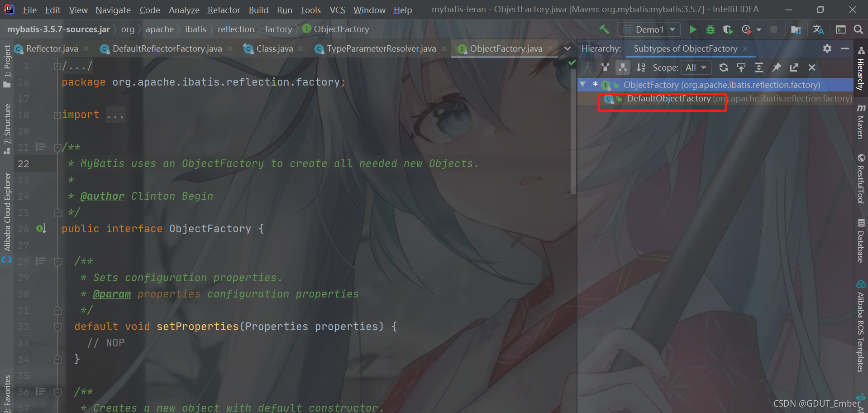This screenshot has width=868, height=413.
Task: Start debugging Demo1 with the bug icon
Action: tap(711, 29)
